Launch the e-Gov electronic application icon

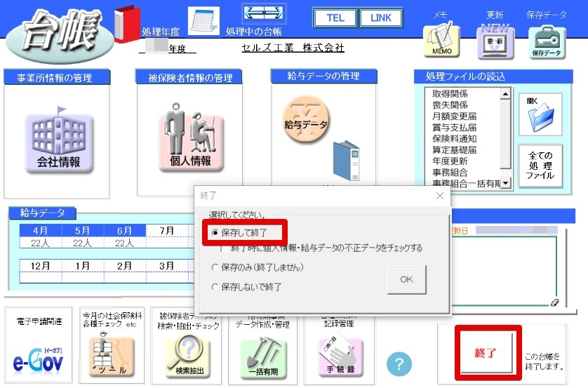pos(38,359)
